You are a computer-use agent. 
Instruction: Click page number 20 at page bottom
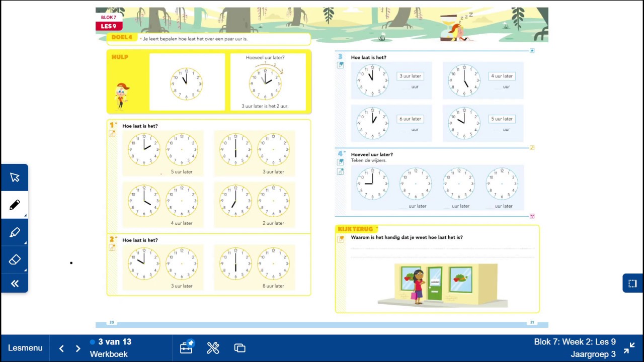[x=112, y=322]
